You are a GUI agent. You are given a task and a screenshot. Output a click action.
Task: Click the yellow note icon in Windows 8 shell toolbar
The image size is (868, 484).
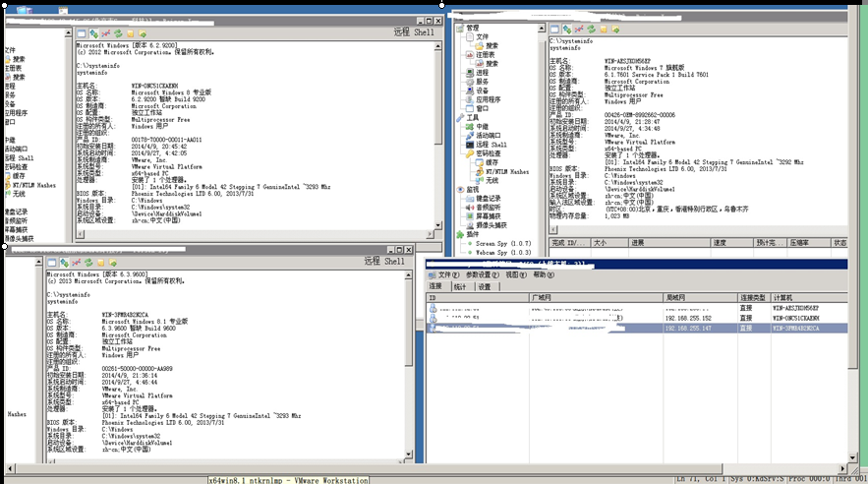pos(130,33)
